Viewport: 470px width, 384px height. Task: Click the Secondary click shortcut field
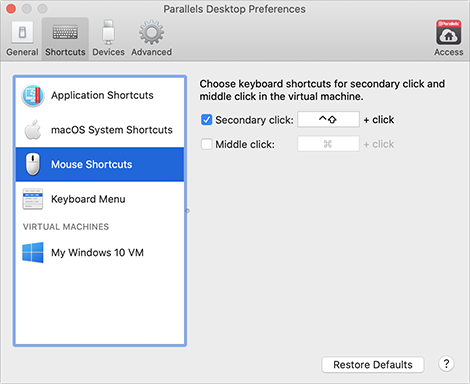[328, 119]
